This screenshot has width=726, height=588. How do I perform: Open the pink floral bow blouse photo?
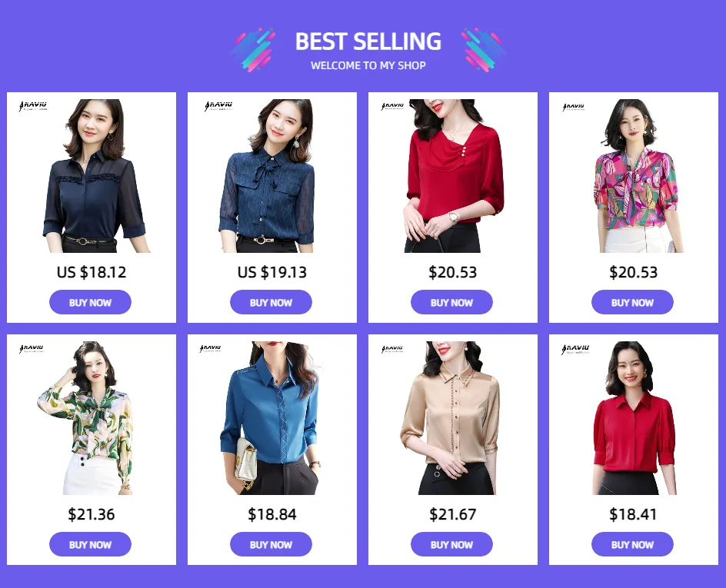pos(634,176)
